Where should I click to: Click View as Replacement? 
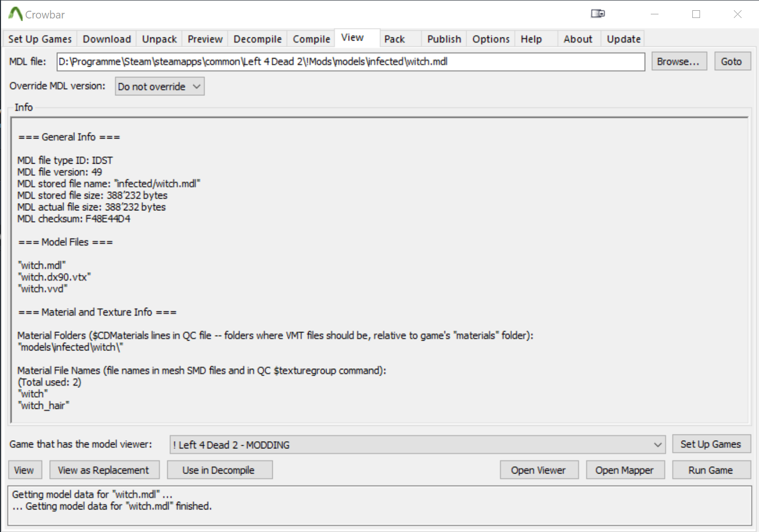tap(104, 470)
